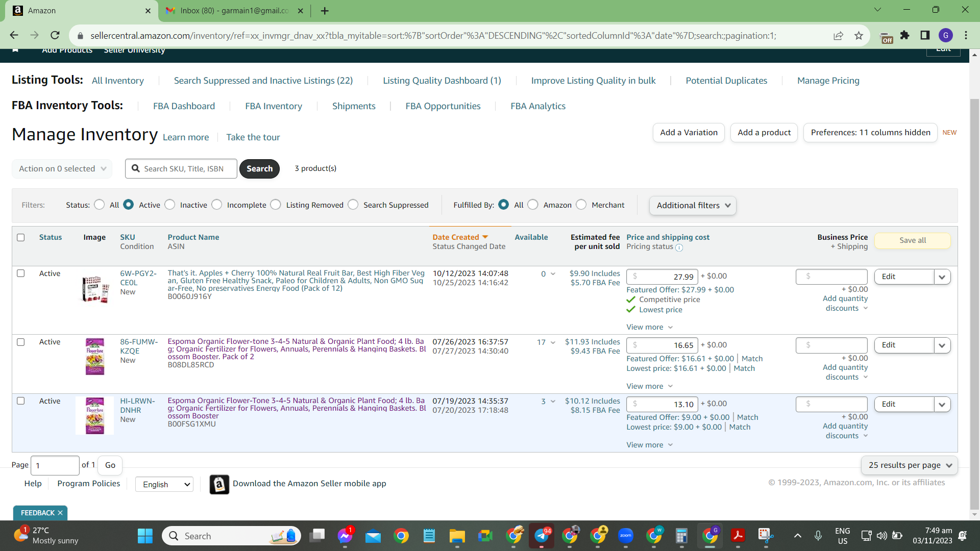Change the English language dropdown

click(164, 484)
